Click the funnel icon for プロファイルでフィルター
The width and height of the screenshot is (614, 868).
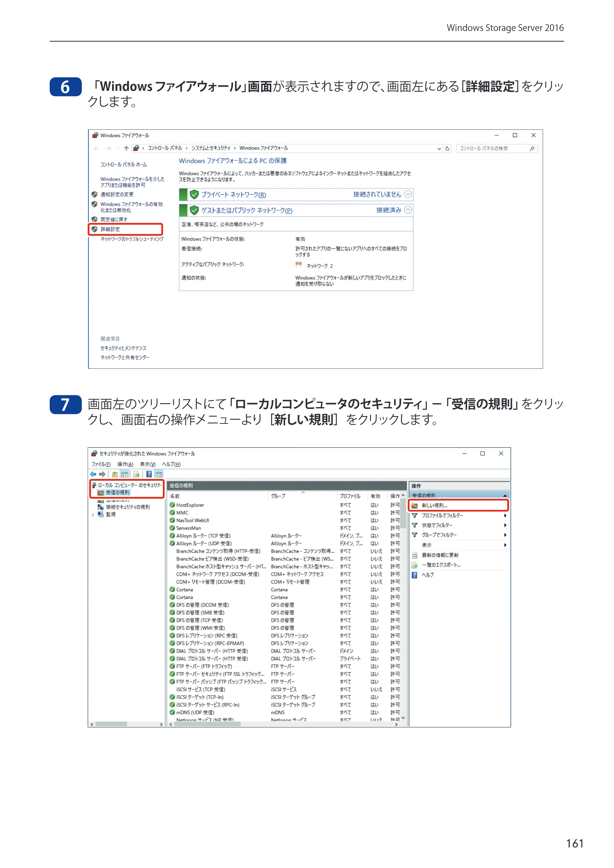[415, 516]
